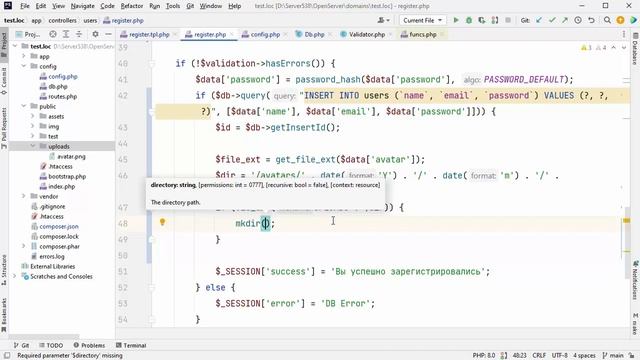Collapse the test.loc root folder

coord(15,46)
